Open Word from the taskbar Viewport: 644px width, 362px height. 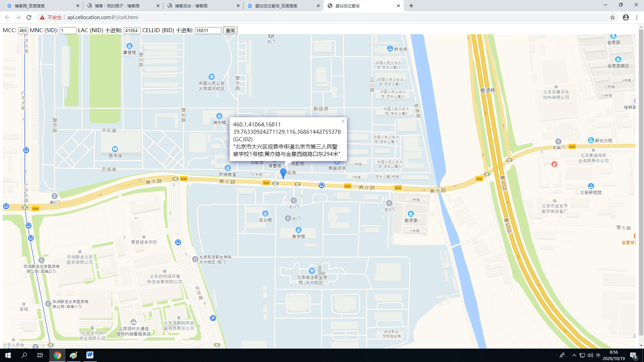click(x=90, y=355)
